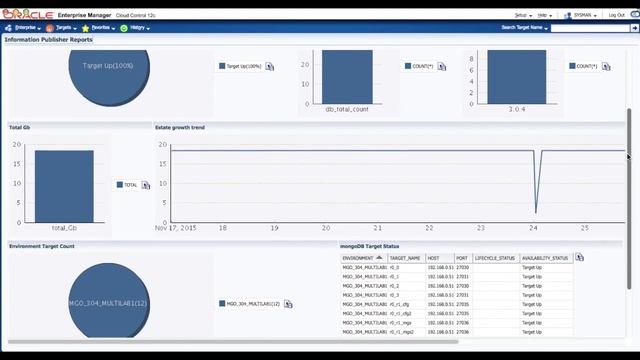
Task: Open the Enterprise menu
Action: 27,28
